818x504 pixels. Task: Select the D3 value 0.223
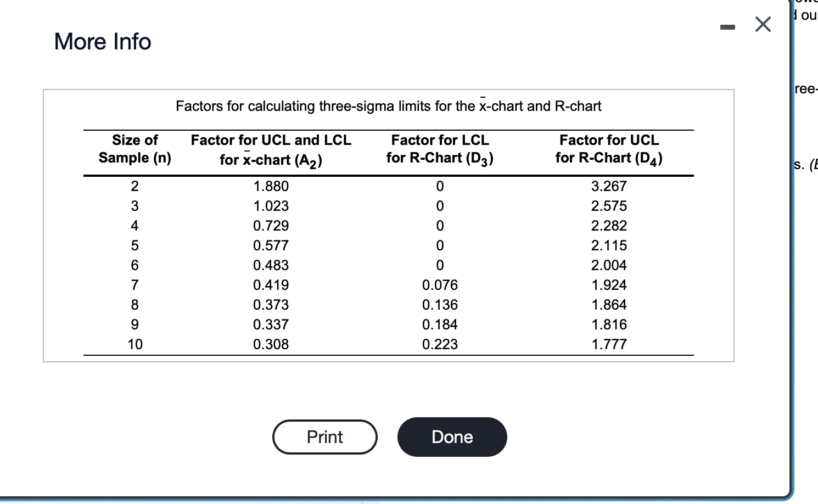(439, 344)
